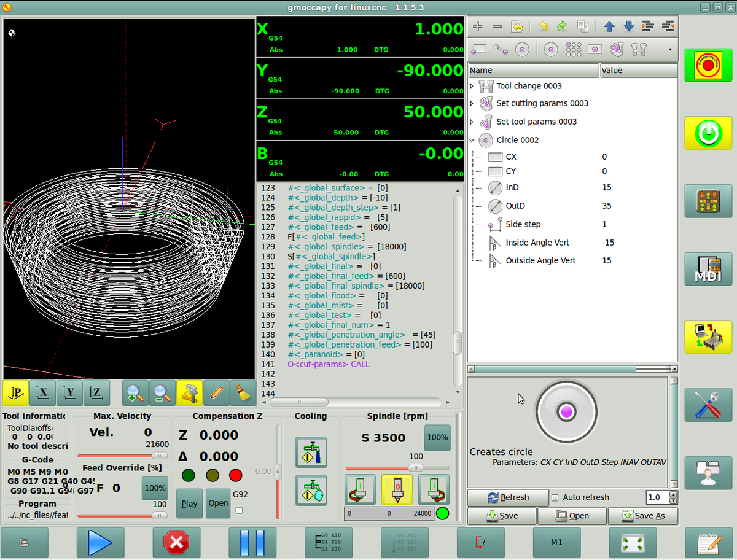
Task: Toggle the machine power button
Action: pyautogui.click(x=708, y=133)
